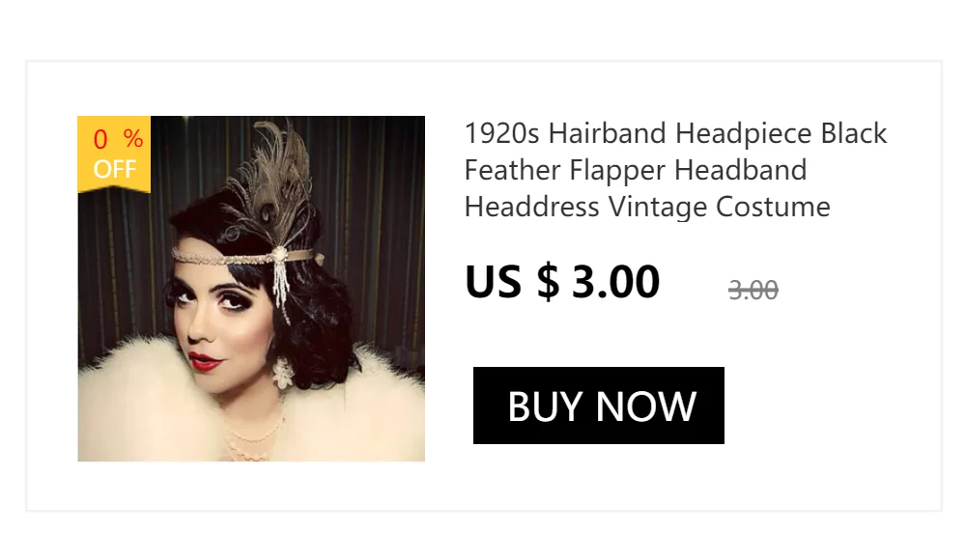The width and height of the screenshot is (966, 560).
Task: Click the word Black in the product title
Action: pyautogui.click(x=853, y=133)
